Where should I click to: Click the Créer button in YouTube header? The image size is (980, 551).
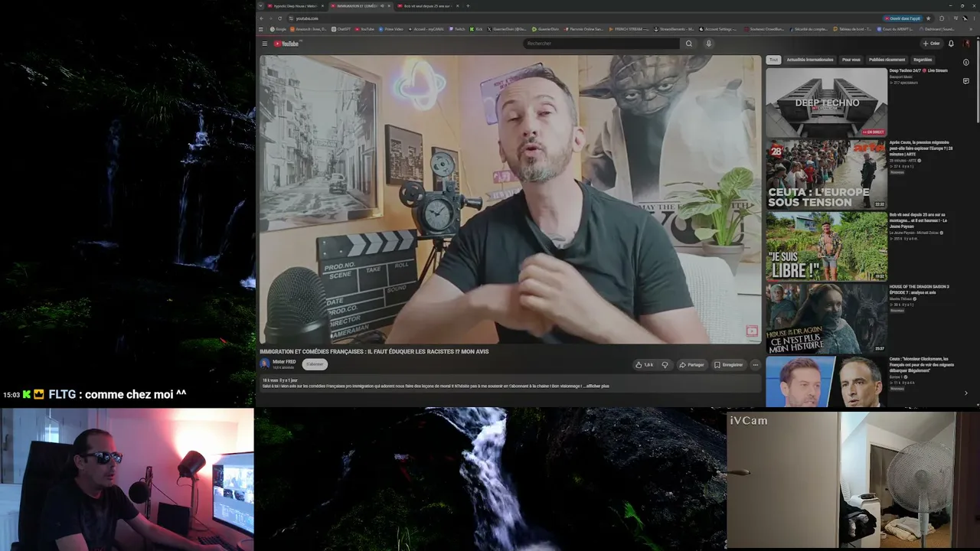pyautogui.click(x=932, y=44)
